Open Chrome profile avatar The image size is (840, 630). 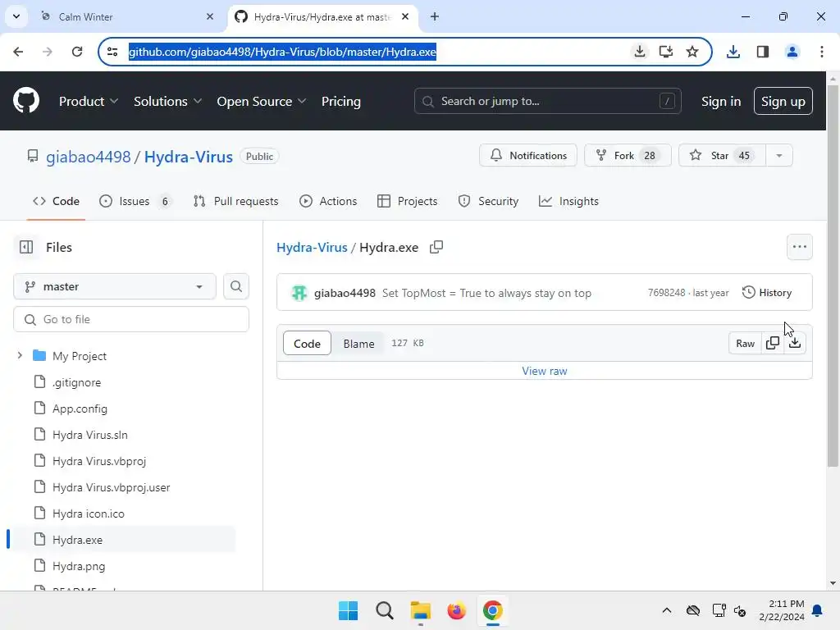coord(792,52)
